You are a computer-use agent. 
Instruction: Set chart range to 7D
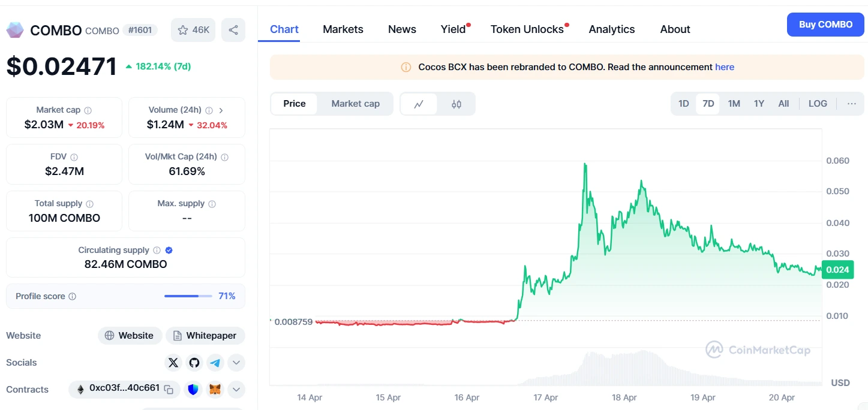(708, 104)
